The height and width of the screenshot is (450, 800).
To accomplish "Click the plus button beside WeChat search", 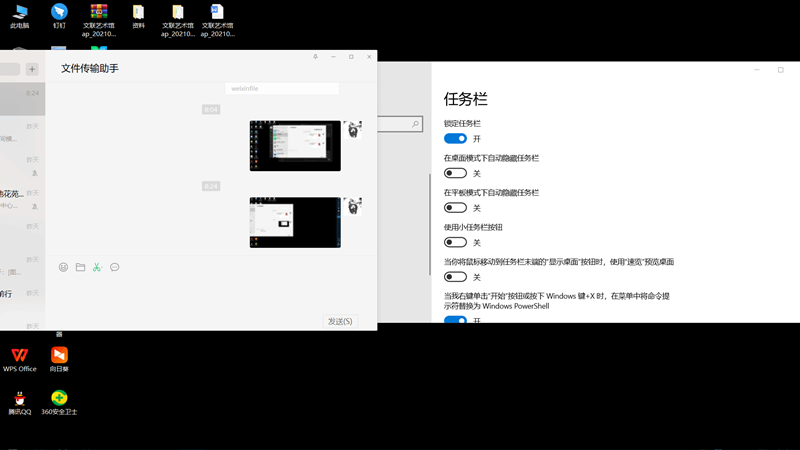I will click(x=32, y=69).
